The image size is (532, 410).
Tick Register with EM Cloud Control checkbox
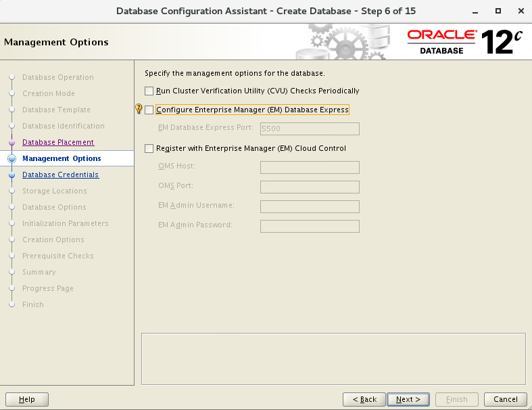pos(149,148)
